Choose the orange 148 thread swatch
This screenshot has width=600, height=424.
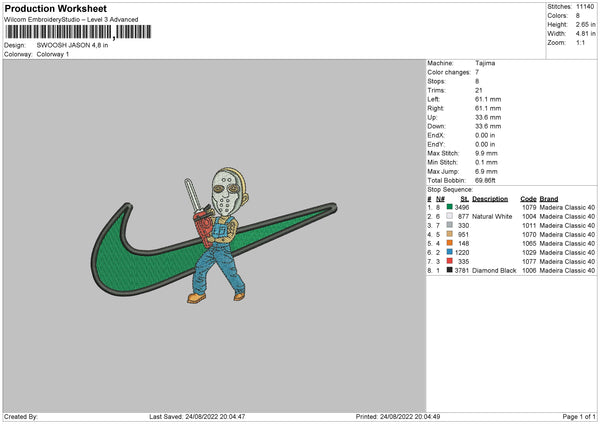tap(450, 242)
